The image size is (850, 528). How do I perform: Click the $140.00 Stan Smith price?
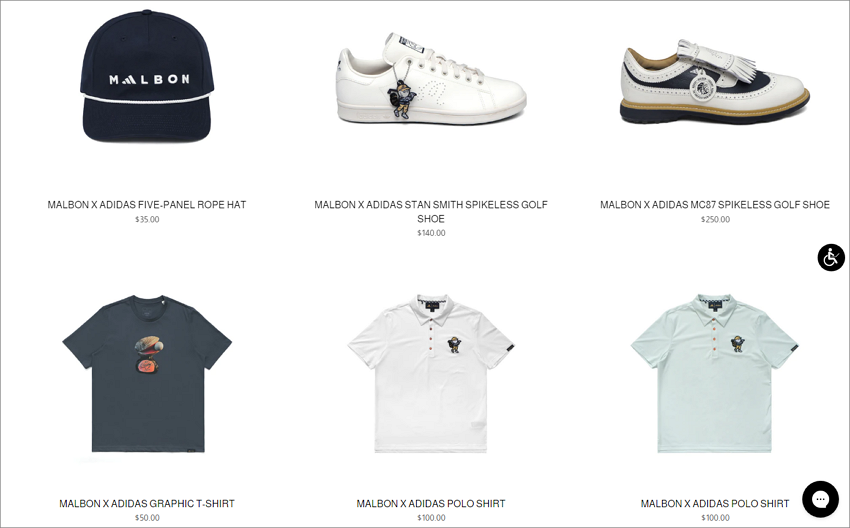(431, 233)
